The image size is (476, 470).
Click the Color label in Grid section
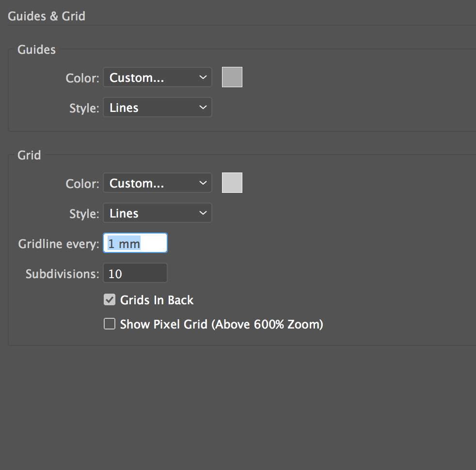click(82, 184)
